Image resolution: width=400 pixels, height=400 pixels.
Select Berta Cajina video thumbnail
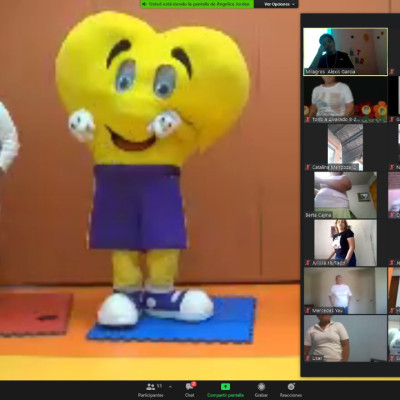click(345, 195)
